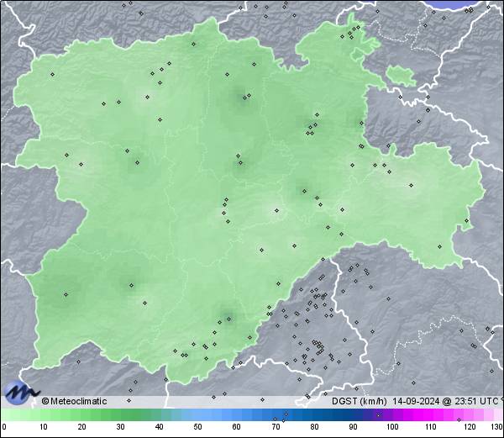Viewport: 504px width, 438px height.
Task: Click the DGST (km/h) label
Action: tap(360, 401)
